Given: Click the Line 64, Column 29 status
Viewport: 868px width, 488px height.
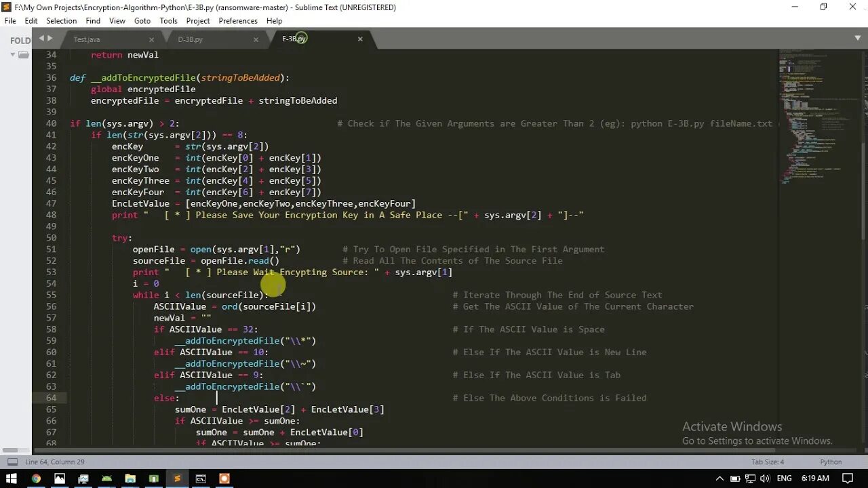Looking at the screenshot, I should (55, 462).
